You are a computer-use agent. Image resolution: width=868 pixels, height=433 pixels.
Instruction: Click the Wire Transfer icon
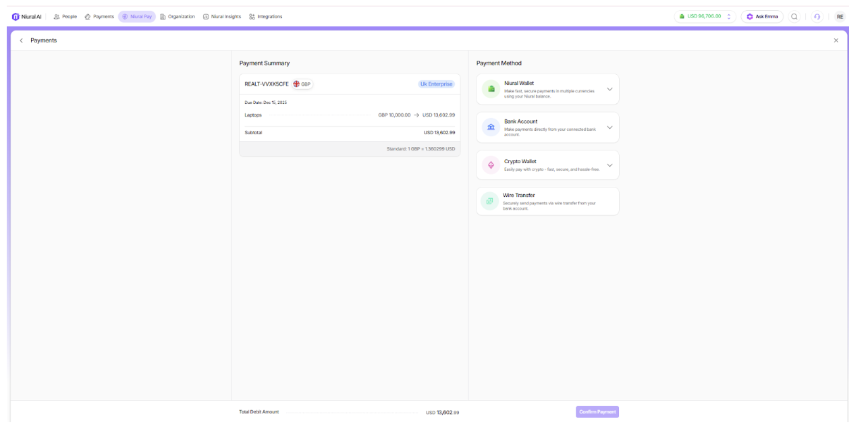pyautogui.click(x=490, y=201)
